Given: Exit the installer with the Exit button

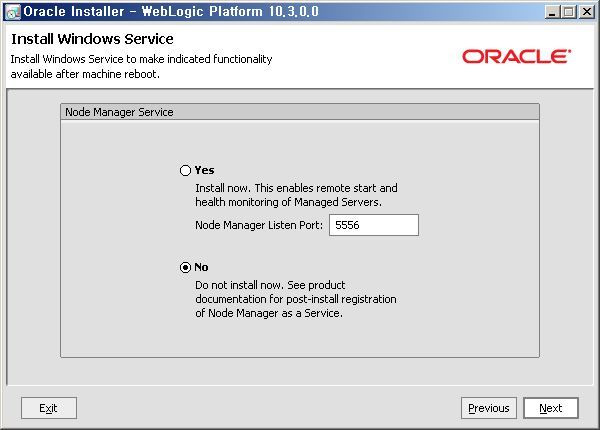Looking at the screenshot, I should (x=49, y=408).
